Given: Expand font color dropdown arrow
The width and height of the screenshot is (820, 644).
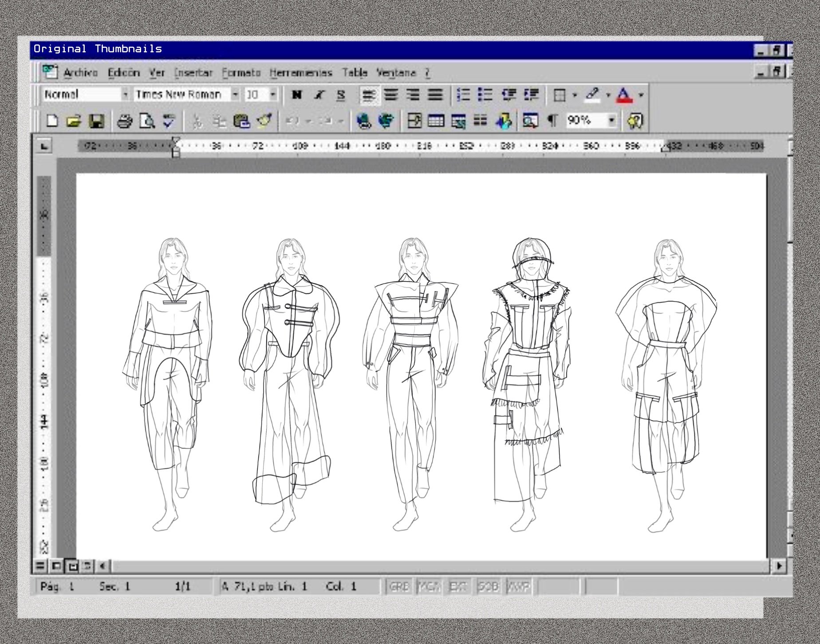Looking at the screenshot, I should coord(641,95).
